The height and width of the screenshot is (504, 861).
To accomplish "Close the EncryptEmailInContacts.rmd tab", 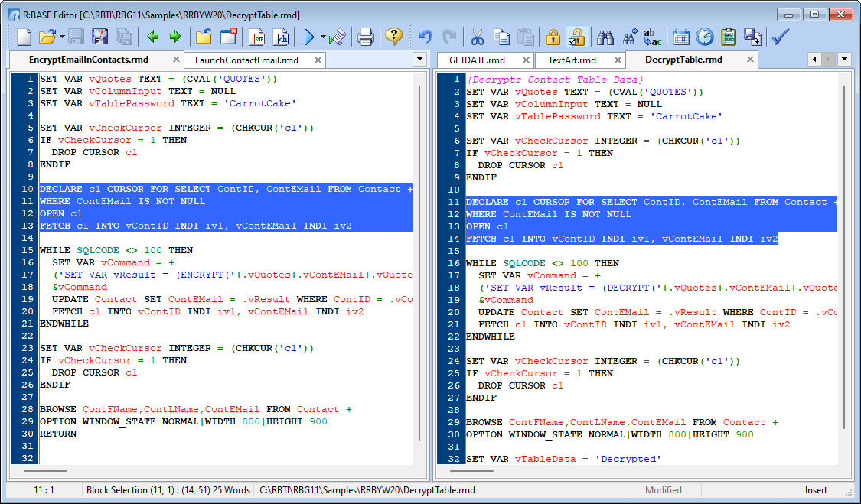I will pos(176,60).
